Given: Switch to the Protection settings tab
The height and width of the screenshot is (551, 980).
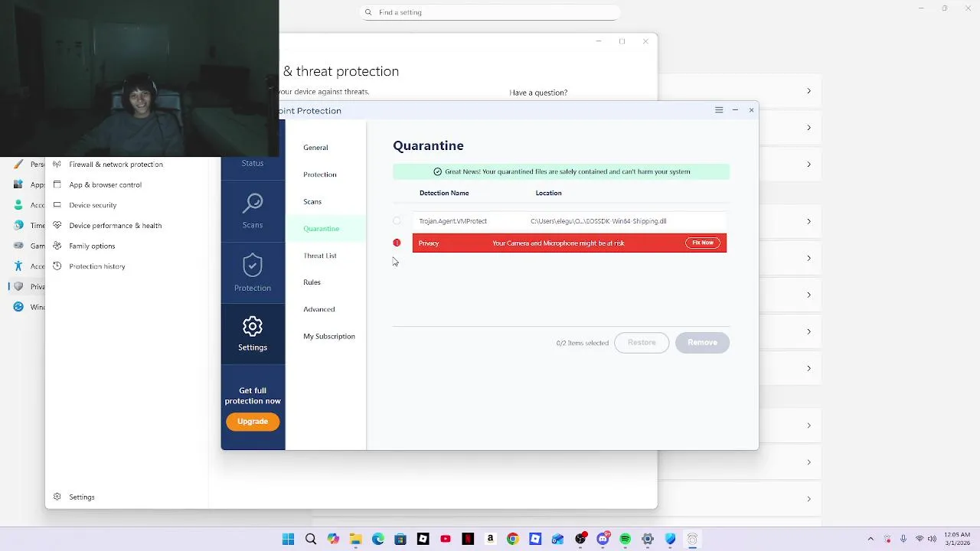Looking at the screenshot, I should pos(320,174).
